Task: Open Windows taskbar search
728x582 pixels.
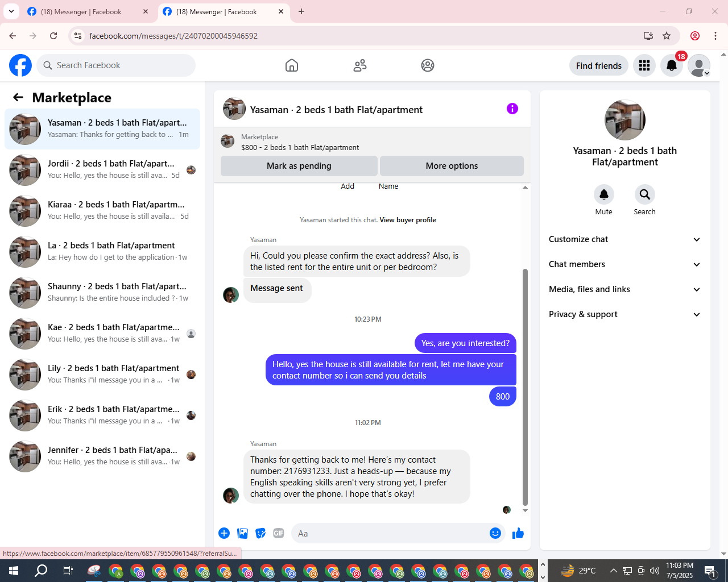Action: [x=41, y=571]
